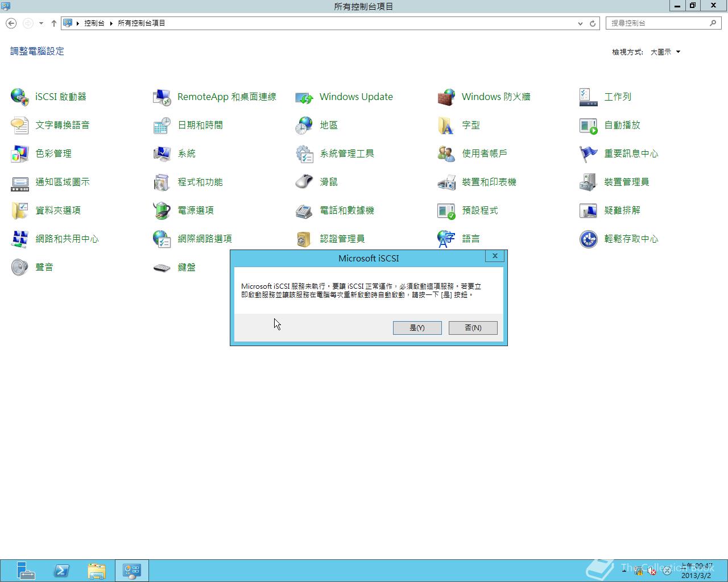Open the 重要訊息中心 flag icon
The height and width of the screenshot is (582, 728).
point(589,153)
